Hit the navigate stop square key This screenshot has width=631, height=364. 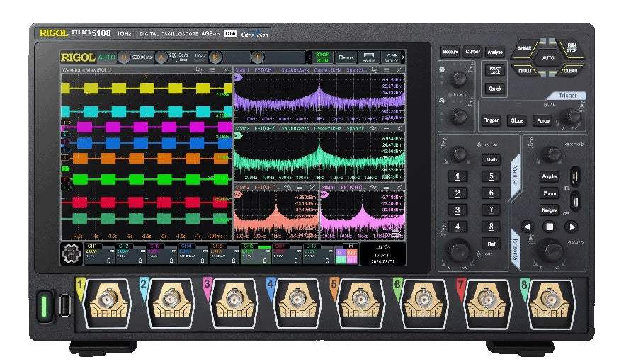pos(550,227)
